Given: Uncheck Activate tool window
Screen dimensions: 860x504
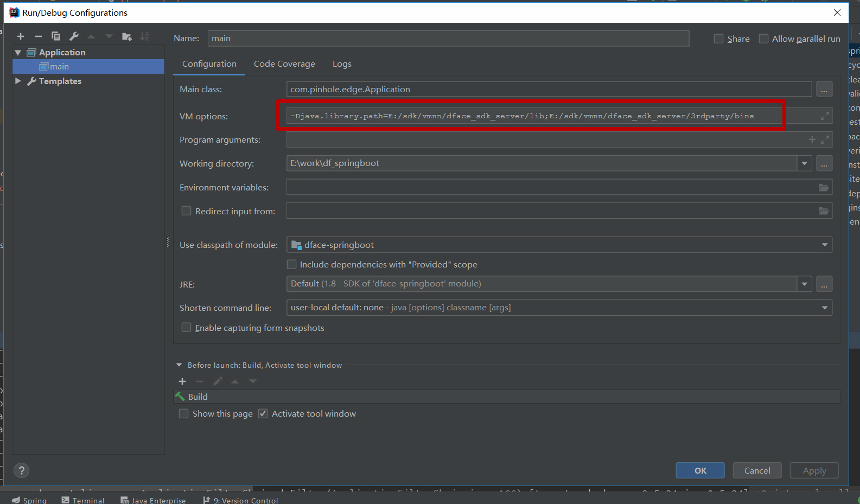Looking at the screenshot, I should [x=263, y=414].
